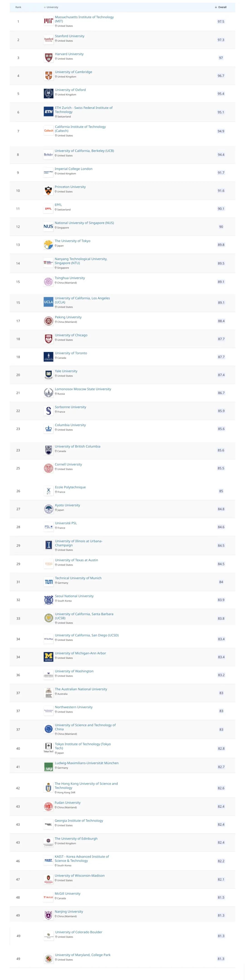The height and width of the screenshot is (980, 245).
Task: Open University of Maryland, College Park link
Action: click(83, 955)
